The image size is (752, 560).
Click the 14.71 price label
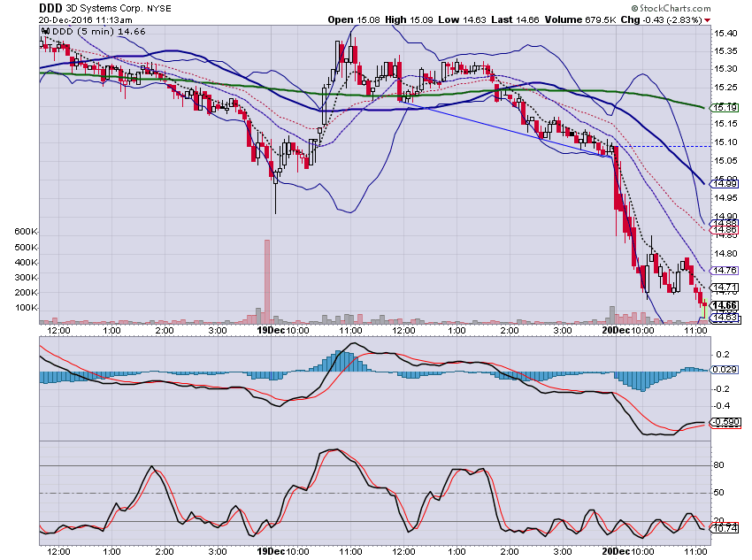725,288
